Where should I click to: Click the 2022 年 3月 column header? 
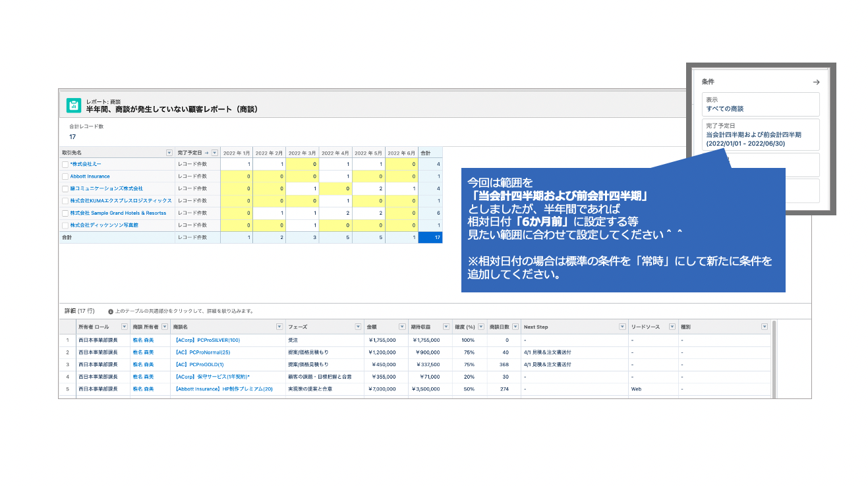(303, 153)
